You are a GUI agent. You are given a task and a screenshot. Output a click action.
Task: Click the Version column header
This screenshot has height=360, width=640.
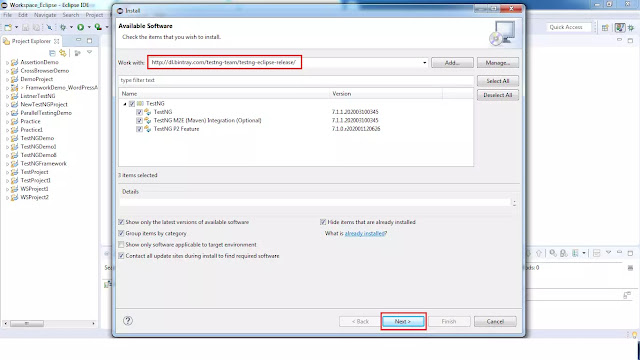[x=385, y=94]
